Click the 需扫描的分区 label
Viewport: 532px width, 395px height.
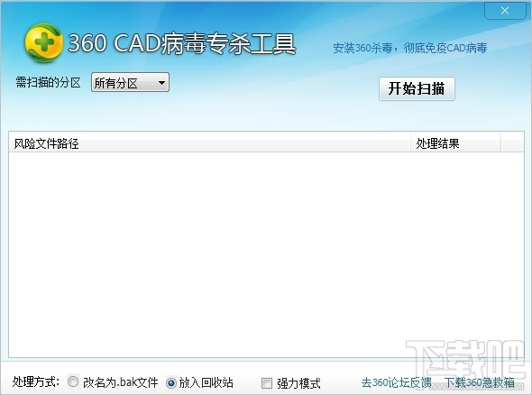coord(48,82)
